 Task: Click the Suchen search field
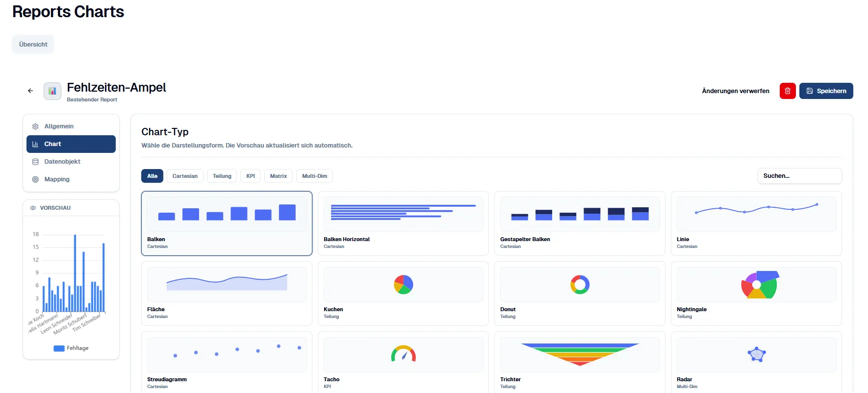pos(799,176)
